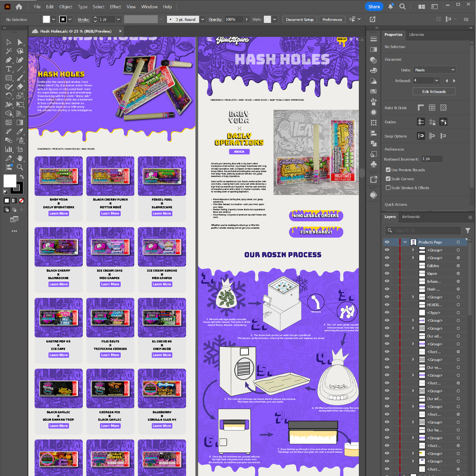Viewport: 476px width, 476px height.
Task: Open the Effect menu
Action: coord(115,7)
